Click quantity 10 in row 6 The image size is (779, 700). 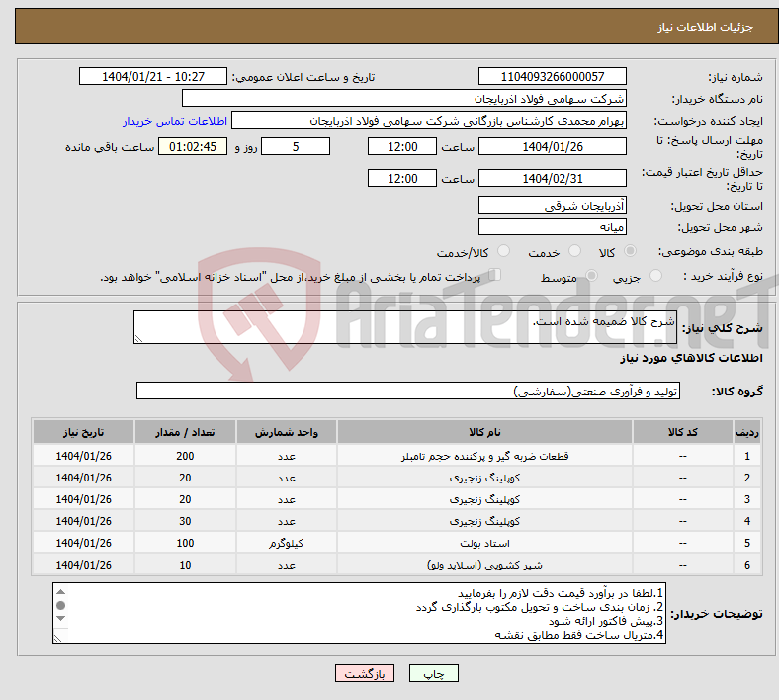[x=185, y=565]
